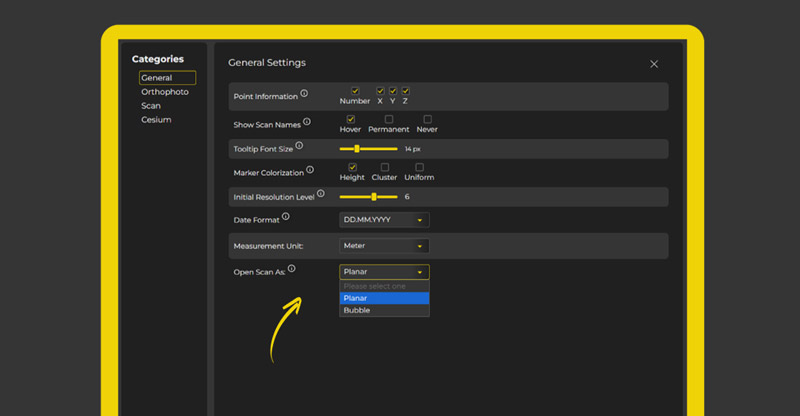Image resolution: width=800 pixels, height=416 pixels.
Task: Click info icon beside Marker Colorization
Action: tap(310, 170)
